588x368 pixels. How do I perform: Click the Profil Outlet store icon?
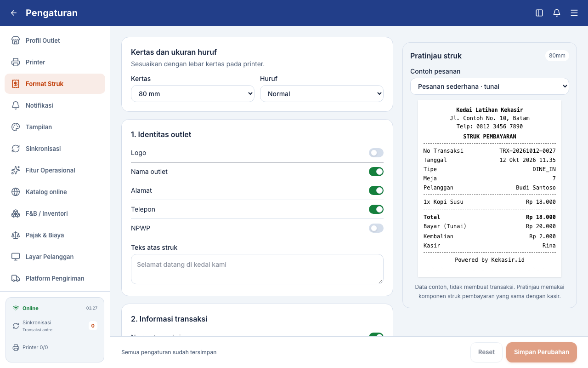coord(16,40)
